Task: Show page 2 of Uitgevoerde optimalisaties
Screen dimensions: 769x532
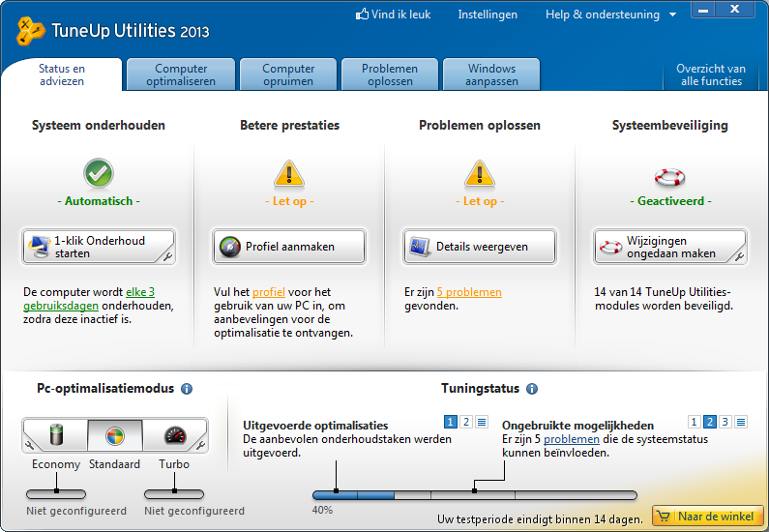Action: pos(466,422)
